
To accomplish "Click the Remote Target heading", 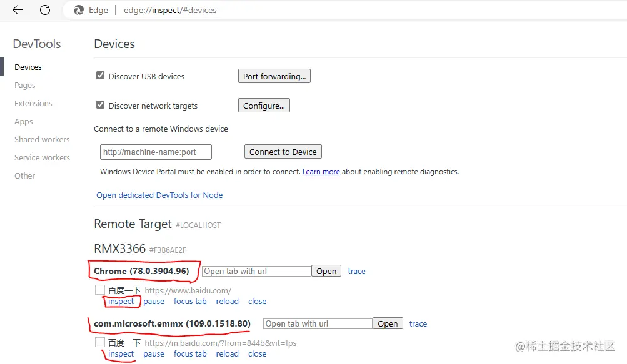I will (x=133, y=224).
